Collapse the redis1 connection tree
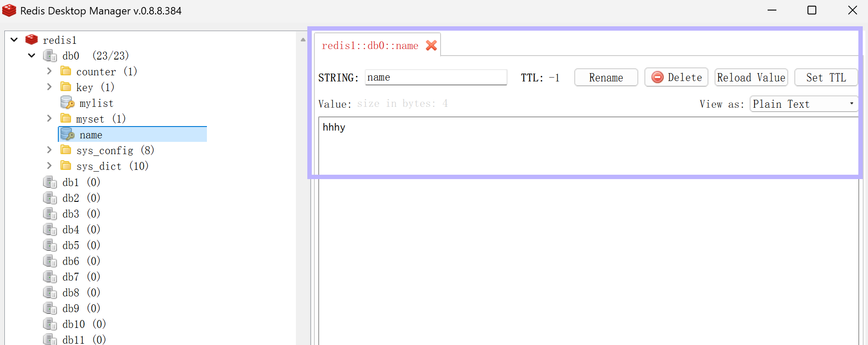The image size is (868, 345). (x=14, y=40)
